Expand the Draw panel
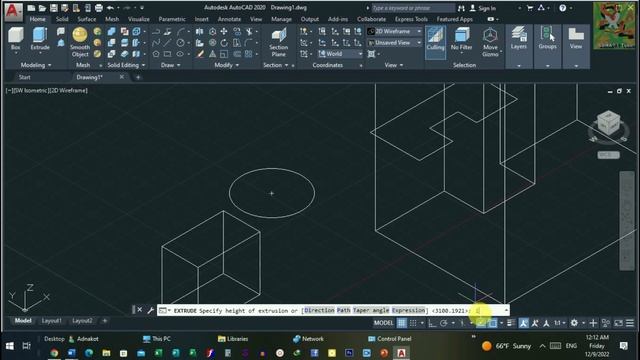640x360 pixels. pos(171,65)
